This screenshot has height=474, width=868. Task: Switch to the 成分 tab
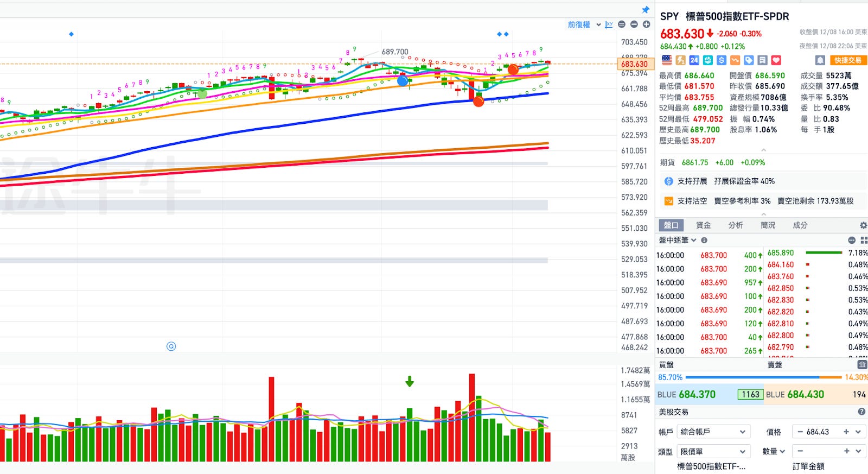tap(800, 225)
